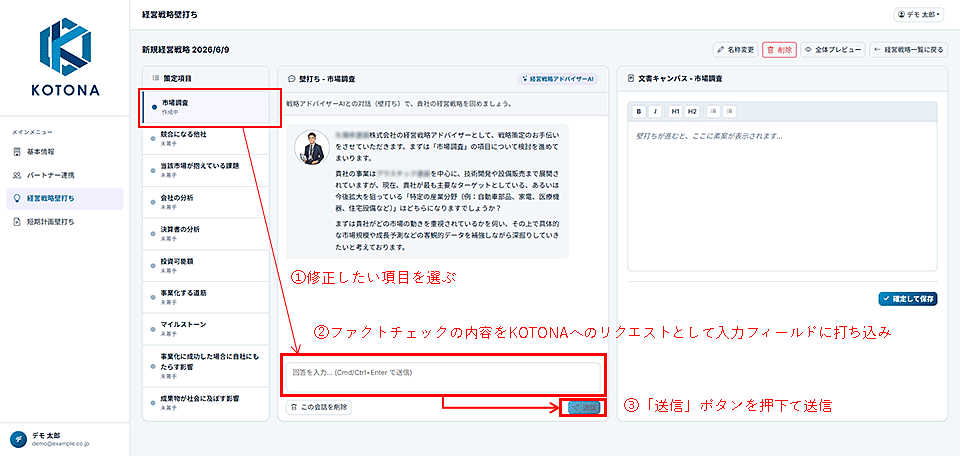The image size is (960, 456).
Task: Click the 策定項目 list icon in panel header
Action: (x=156, y=79)
